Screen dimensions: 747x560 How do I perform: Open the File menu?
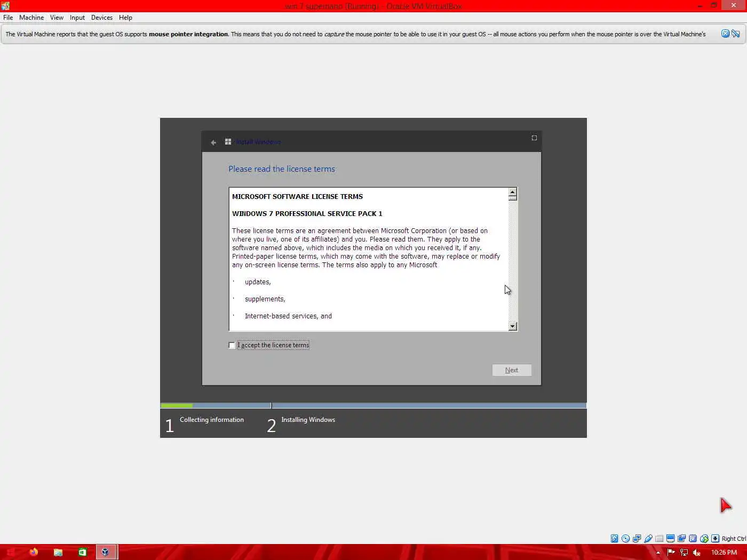(x=8, y=18)
